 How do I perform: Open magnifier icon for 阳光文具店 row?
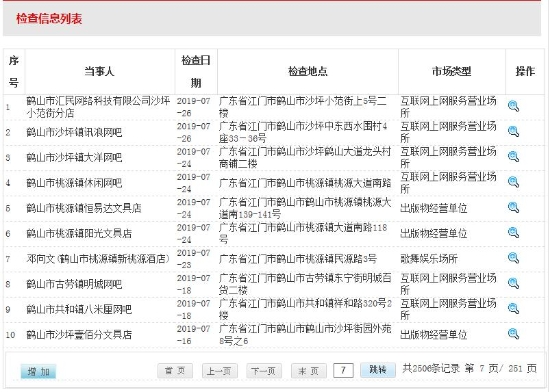pos(513,233)
